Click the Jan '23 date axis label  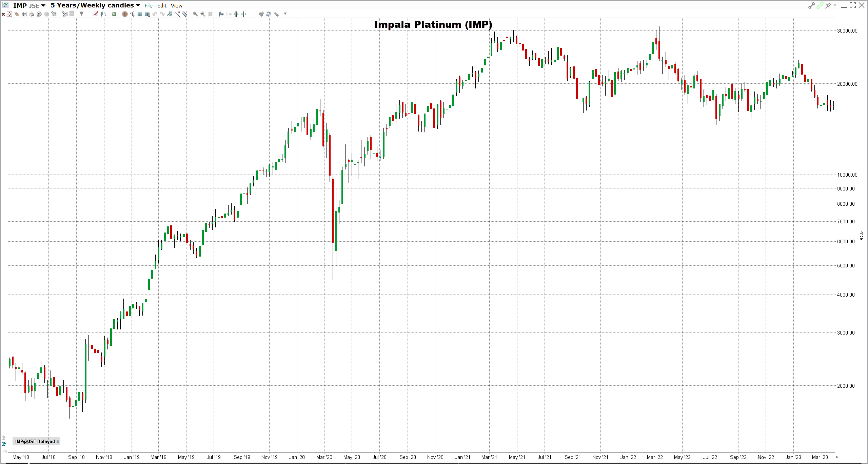793,457
